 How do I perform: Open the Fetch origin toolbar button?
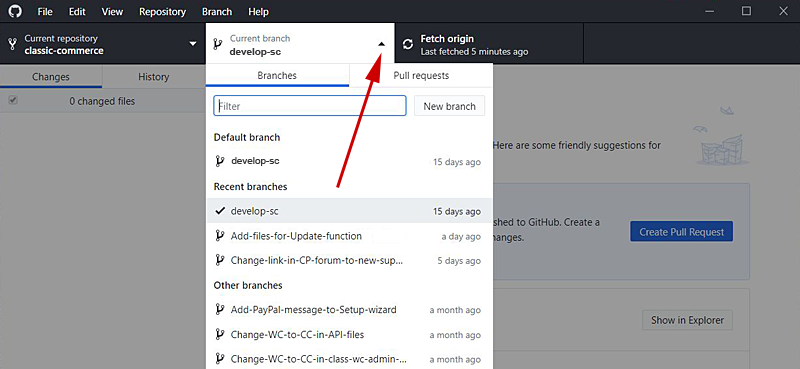pyautogui.click(x=489, y=44)
